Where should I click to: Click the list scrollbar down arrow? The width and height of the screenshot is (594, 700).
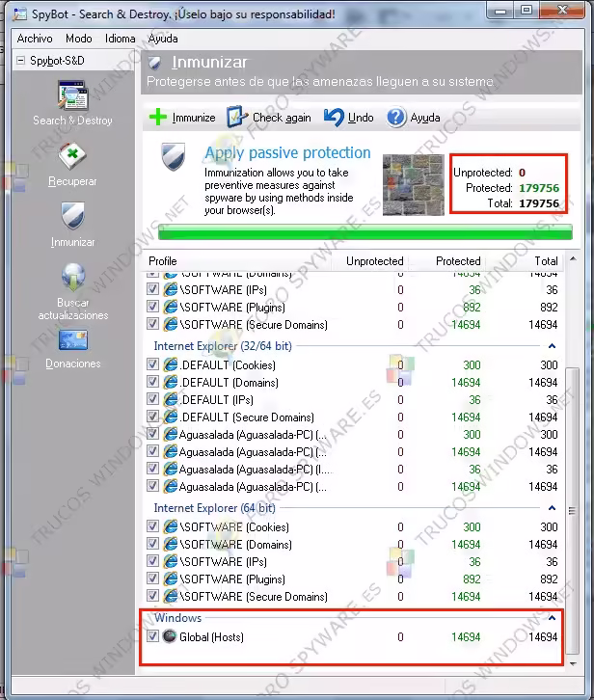pos(573,663)
